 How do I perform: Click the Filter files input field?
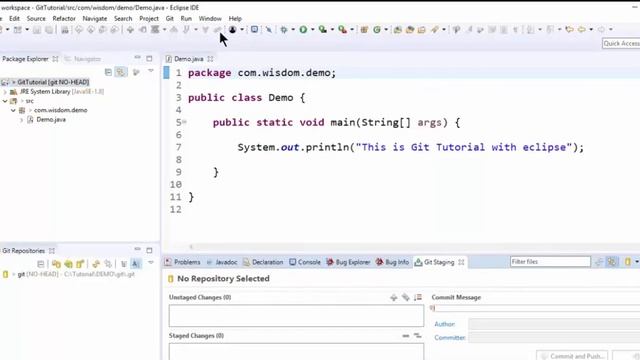point(550,262)
